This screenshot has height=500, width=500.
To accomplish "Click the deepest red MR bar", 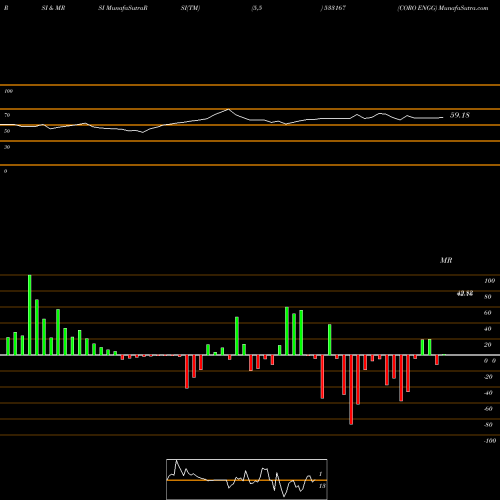I will point(351,390).
